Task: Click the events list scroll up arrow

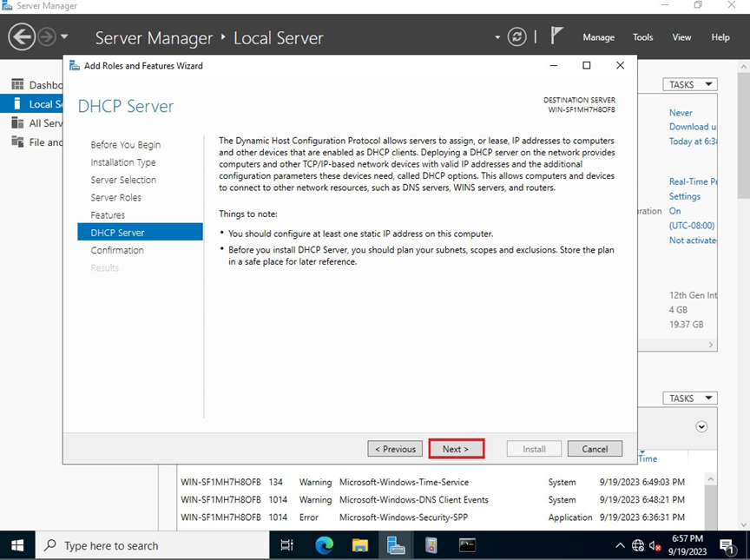Action: pos(711,478)
